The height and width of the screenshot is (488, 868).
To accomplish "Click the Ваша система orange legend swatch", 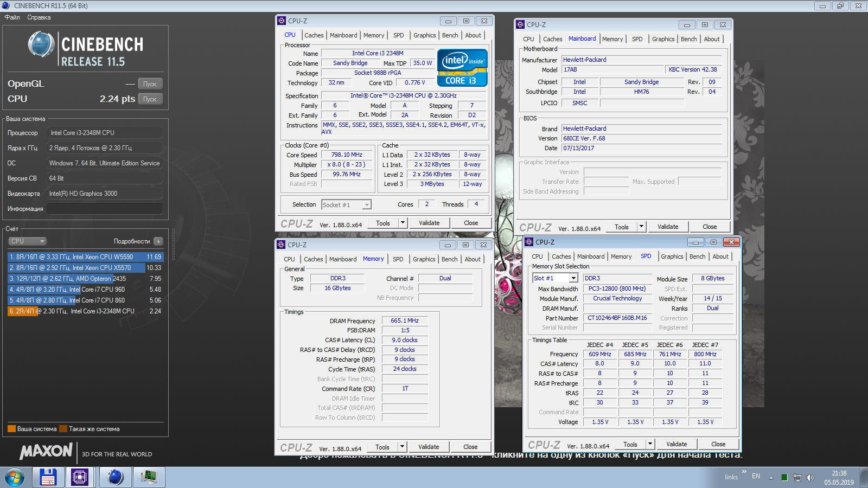I will [x=11, y=429].
